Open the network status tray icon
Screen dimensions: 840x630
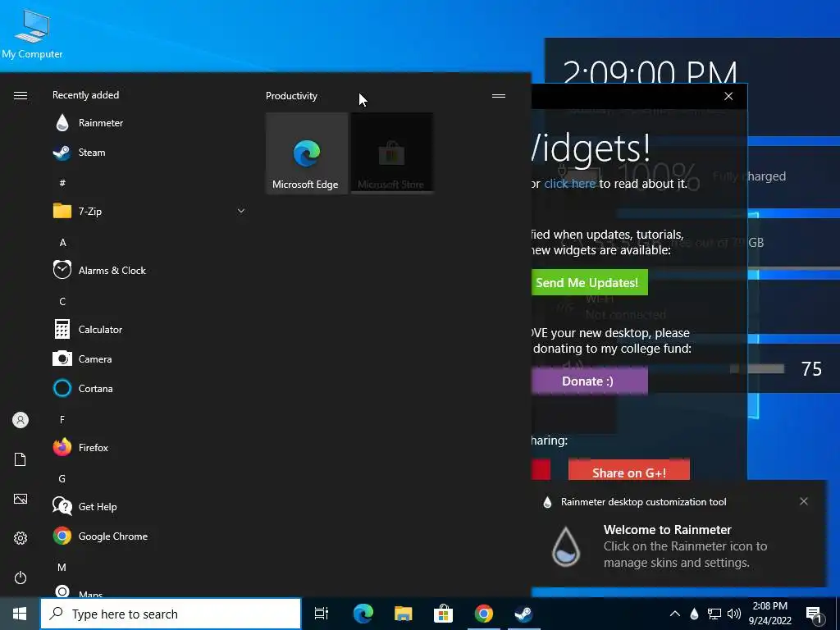(714, 614)
